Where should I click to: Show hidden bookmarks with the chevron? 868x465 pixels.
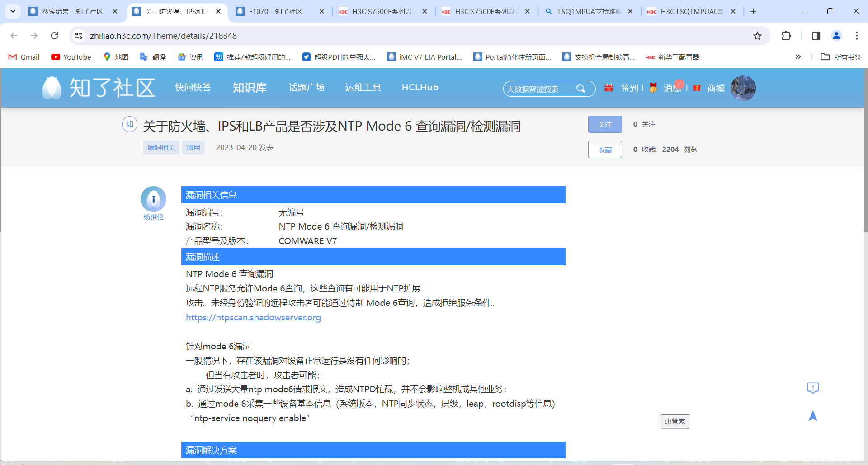(x=798, y=57)
